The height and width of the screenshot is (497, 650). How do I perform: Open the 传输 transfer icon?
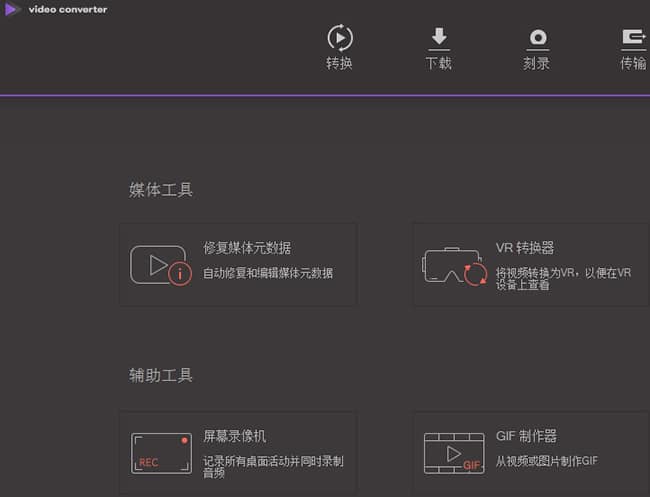(x=633, y=39)
